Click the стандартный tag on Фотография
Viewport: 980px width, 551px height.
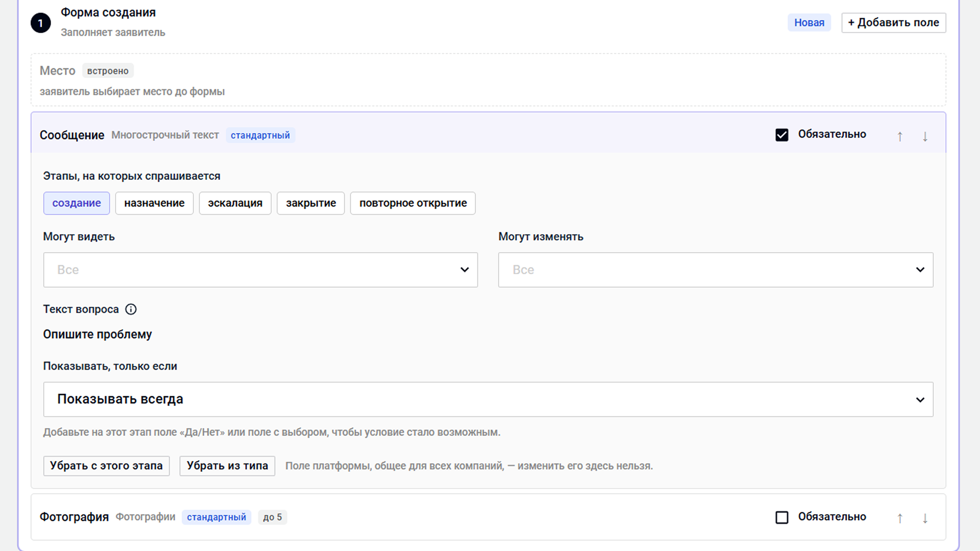(x=216, y=517)
